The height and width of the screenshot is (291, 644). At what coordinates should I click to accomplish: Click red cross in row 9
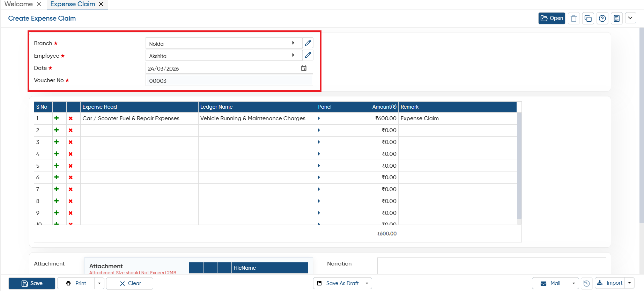click(71, 213)
